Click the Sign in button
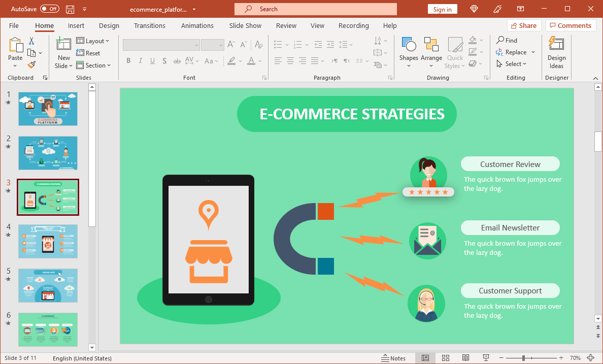 [x=442, y=9]
